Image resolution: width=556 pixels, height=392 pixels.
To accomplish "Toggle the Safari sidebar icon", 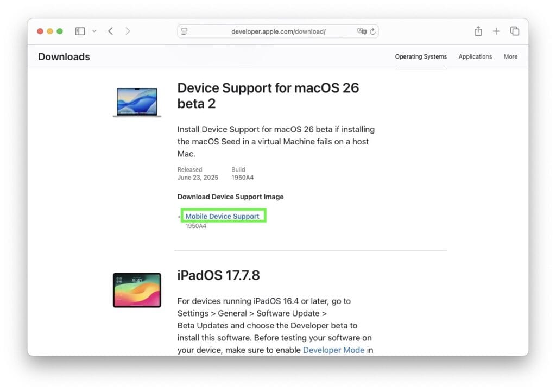I will point(80,31).
